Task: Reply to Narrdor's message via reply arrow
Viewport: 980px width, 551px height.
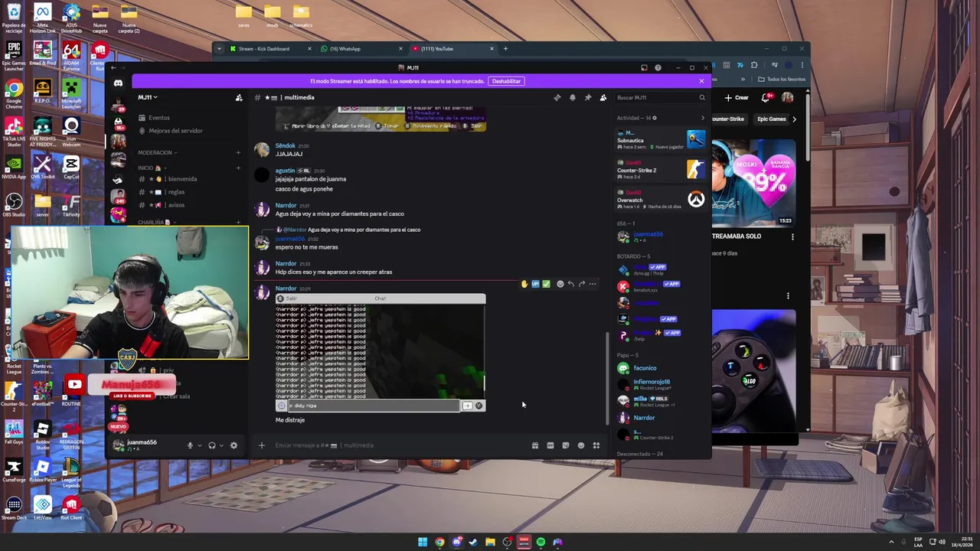Action: (x=570, y=284)
